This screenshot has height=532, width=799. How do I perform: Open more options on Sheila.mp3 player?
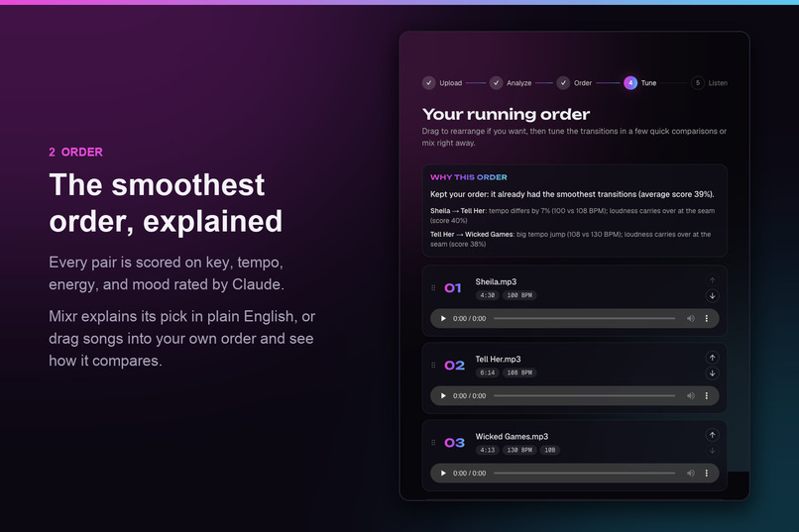click(x=706, y=319)
